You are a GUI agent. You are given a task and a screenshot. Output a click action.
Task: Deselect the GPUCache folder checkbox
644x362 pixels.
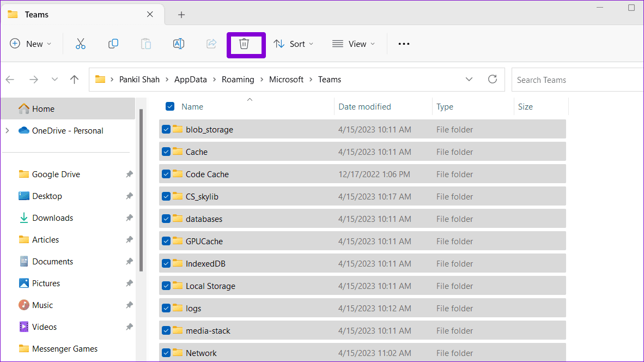tap(166, 241)
